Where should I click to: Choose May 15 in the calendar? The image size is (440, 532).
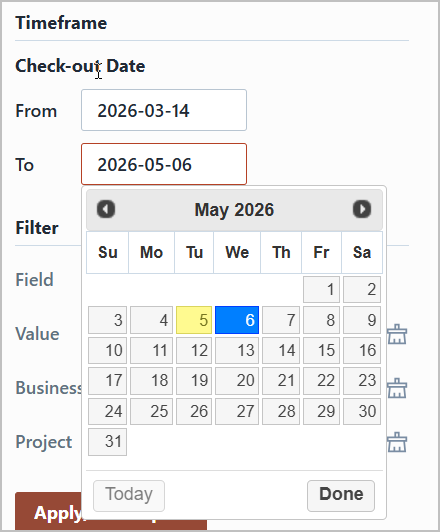click(x=321, y=350)
